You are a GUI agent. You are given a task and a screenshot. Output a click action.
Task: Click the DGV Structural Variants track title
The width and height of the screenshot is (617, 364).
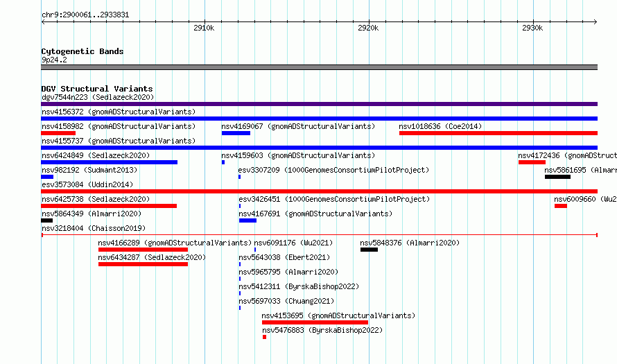[x=97, y=89]
